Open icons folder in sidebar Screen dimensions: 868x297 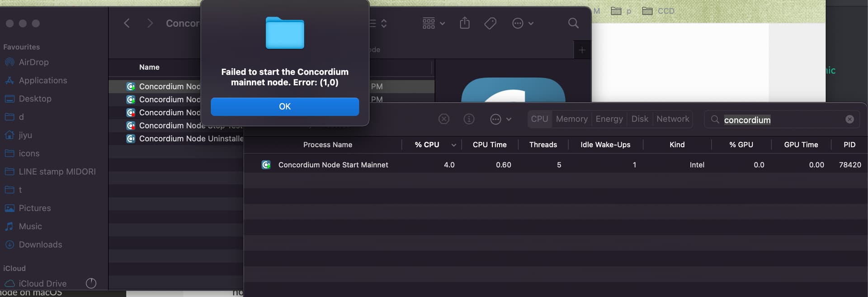pos(23,153)
